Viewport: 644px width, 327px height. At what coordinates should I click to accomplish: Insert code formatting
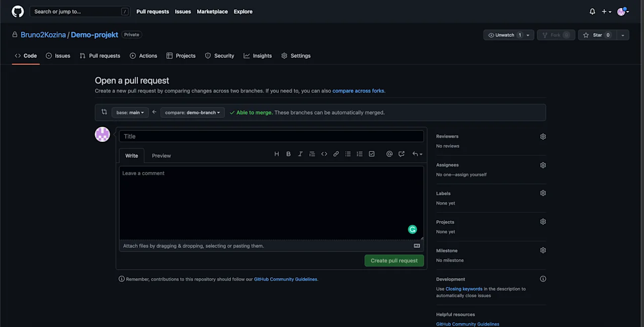point(324,154)
